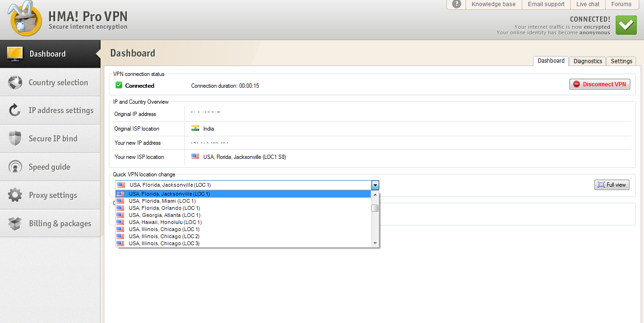The image size is (644, 323).
Task: Click the Country selection globe icon
Action: pos(15,82)
